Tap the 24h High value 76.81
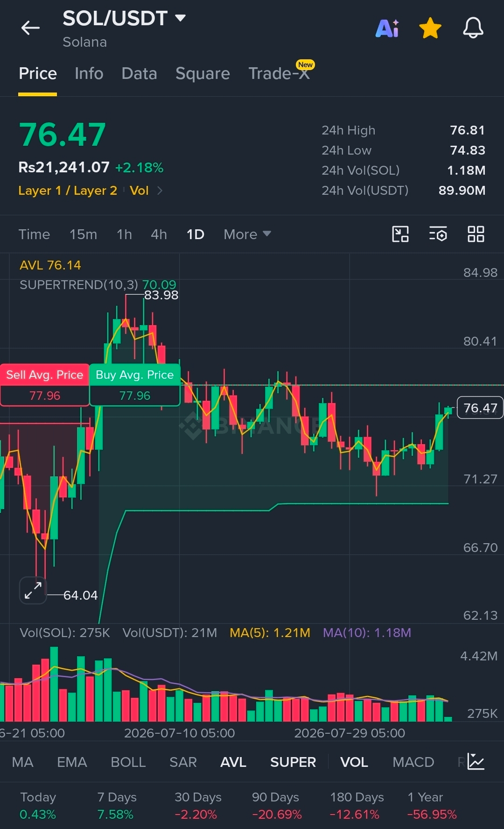 click(467, 130)
